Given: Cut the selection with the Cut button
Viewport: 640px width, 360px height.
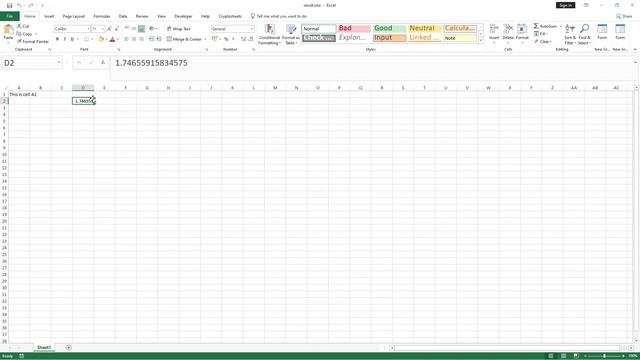Looking at the screenshot, I should coord(23,26).
